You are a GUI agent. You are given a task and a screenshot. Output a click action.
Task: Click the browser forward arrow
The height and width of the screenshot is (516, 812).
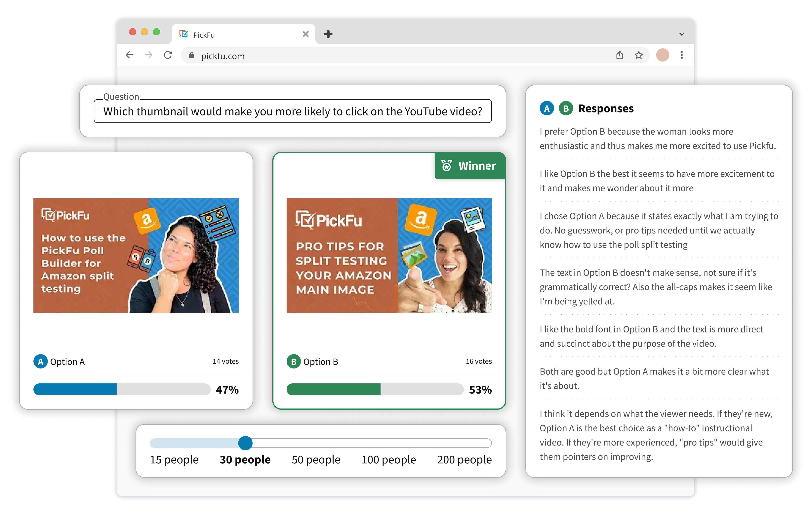point(148,55)
